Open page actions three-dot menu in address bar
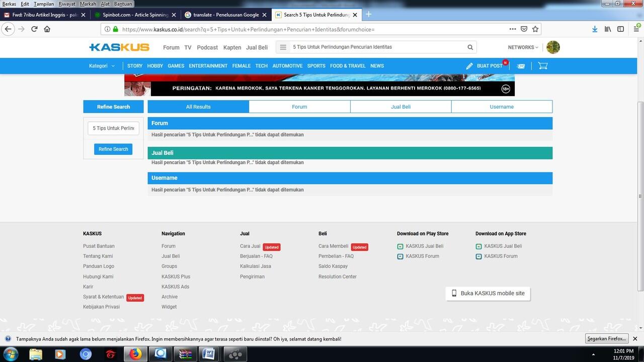The image size is (644, 362). [513, 29]
